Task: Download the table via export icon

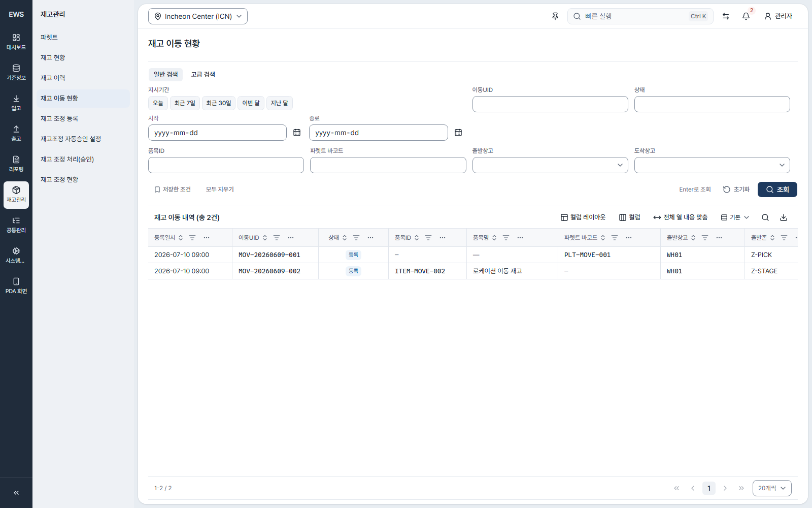Action: 784,217
